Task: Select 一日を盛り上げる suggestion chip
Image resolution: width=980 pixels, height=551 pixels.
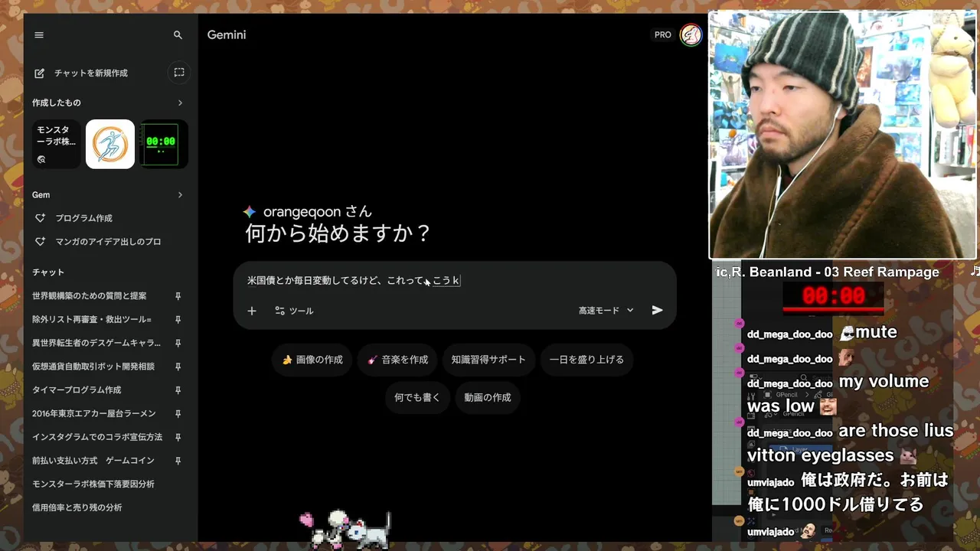Action: 586,360
